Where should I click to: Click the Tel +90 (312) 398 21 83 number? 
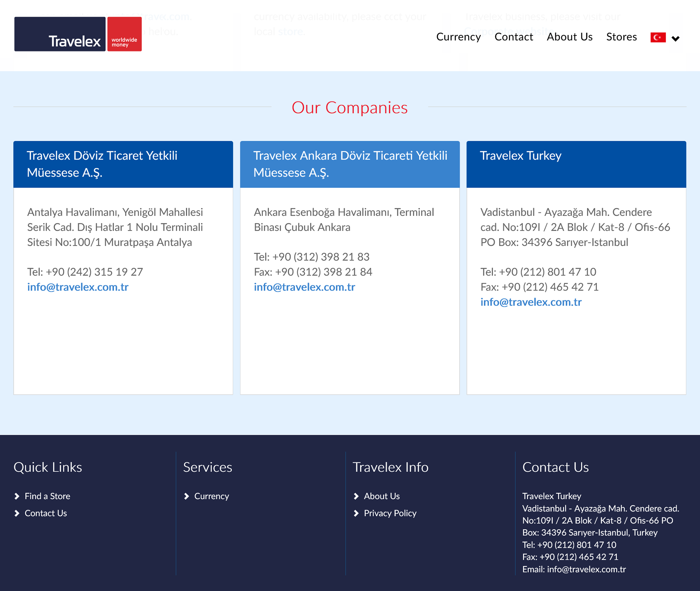coord(311,257)
